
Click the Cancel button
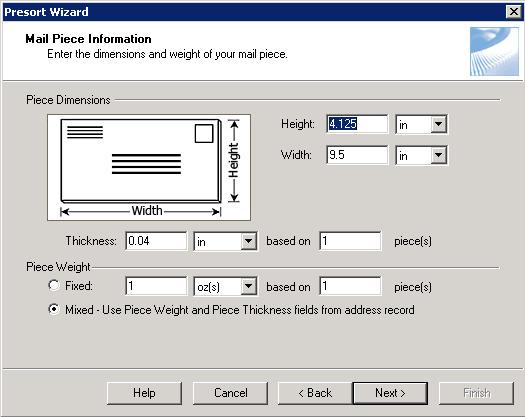click(230, 393)
